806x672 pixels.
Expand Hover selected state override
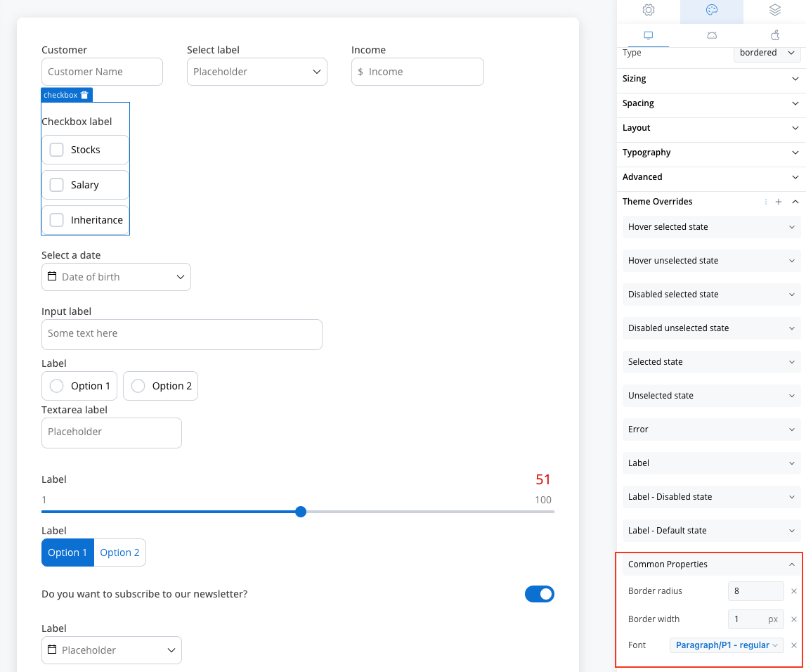coord(711,227)
